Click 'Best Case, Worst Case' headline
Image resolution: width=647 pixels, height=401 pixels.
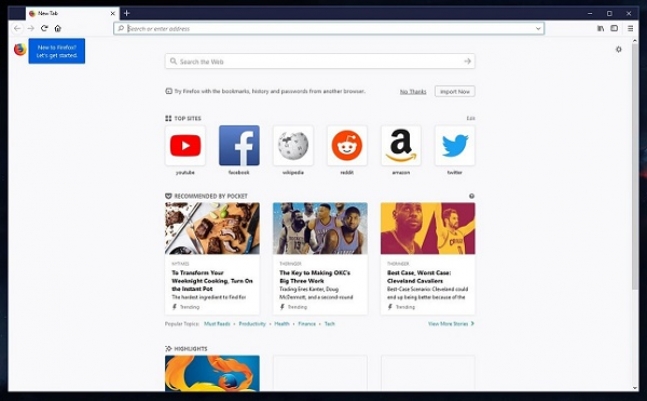coord(419,277)
